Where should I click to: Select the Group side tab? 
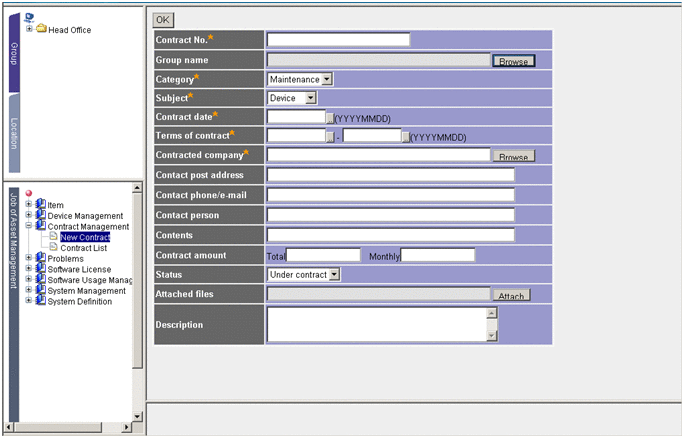point(14,53)
